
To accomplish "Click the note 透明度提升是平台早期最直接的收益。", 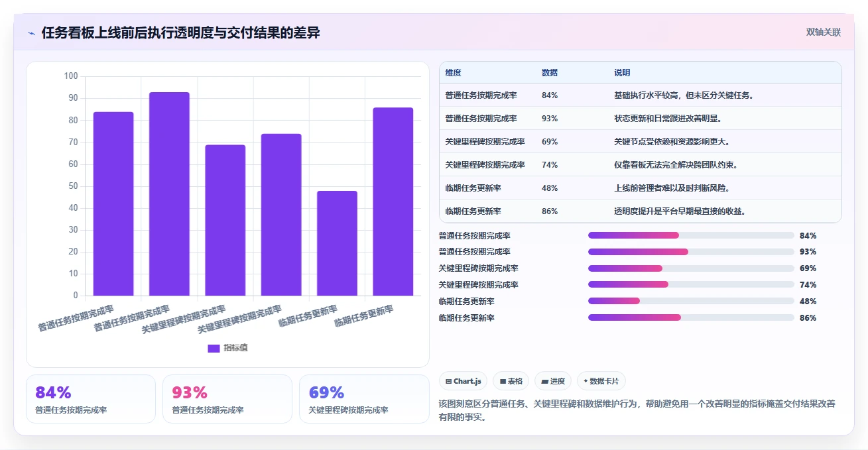I will (x=680, y=211).
